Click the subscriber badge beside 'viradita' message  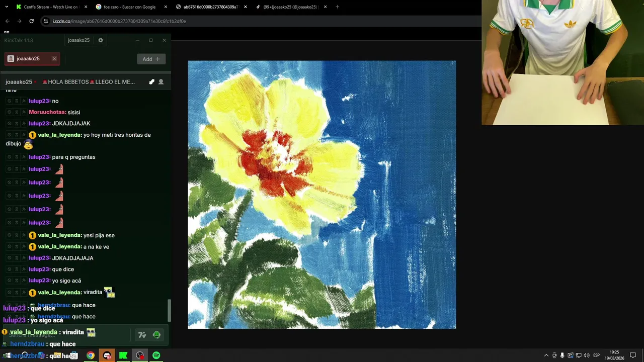[x=32, y=293]
